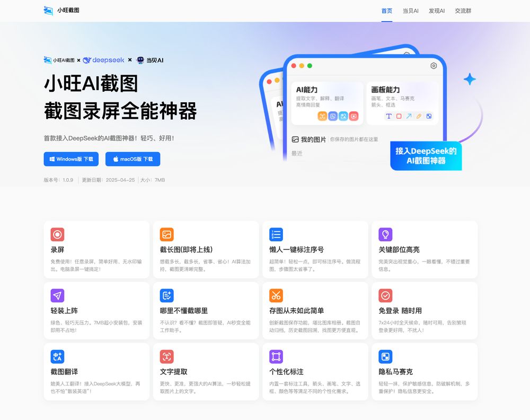Click the 小旺AI截图 small logo in hero

(59, 60)
